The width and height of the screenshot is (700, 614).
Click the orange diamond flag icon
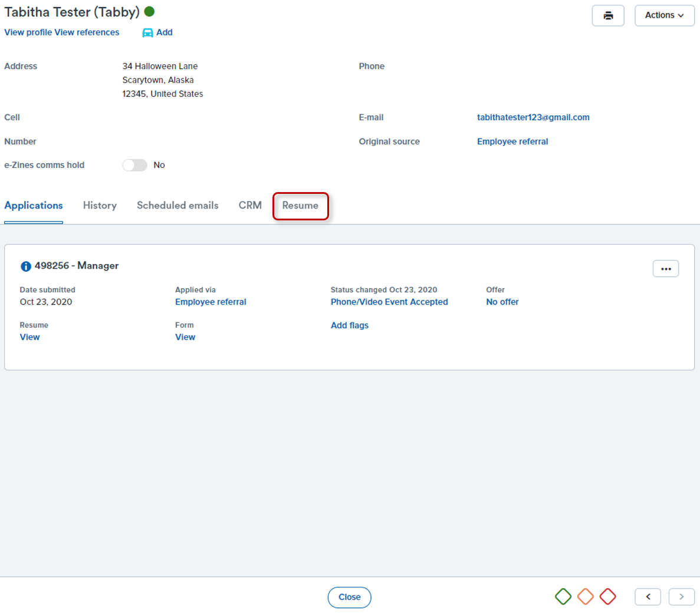coord(585,596)
